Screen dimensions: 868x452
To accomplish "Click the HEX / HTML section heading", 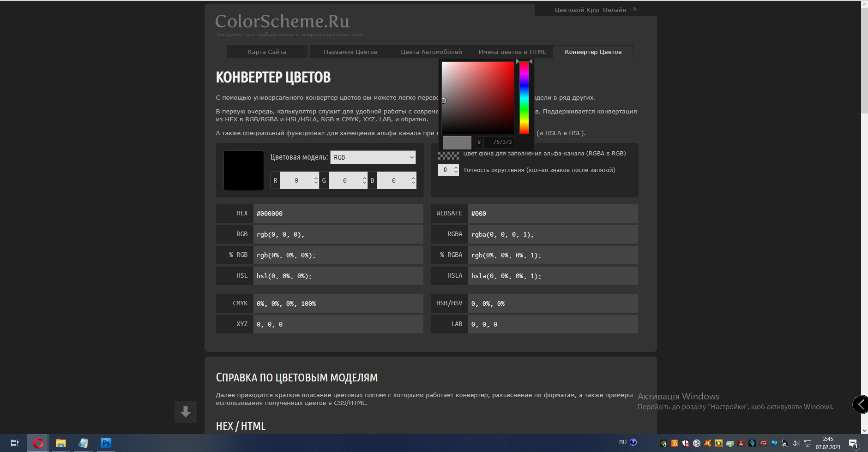I will click(241, 426).
